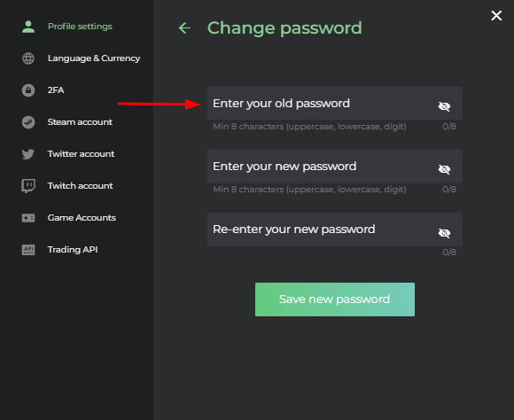This screenshot has height=420, width=514.
Task: Show the old password via eye icon
Action: 444,106
